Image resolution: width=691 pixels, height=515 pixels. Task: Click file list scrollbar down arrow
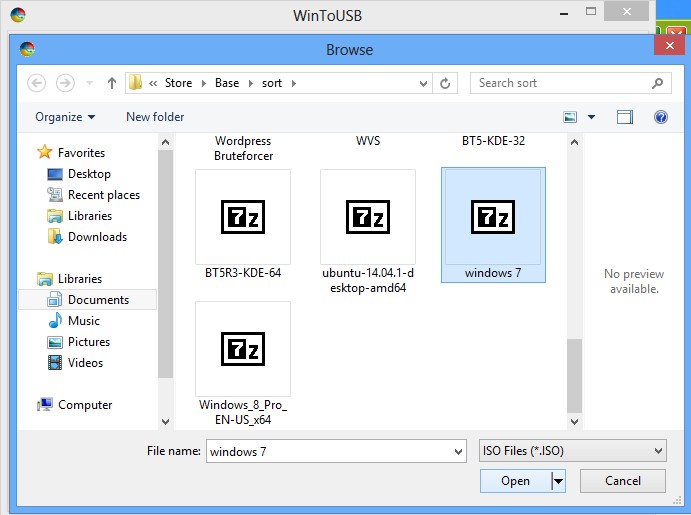point(574,422)
